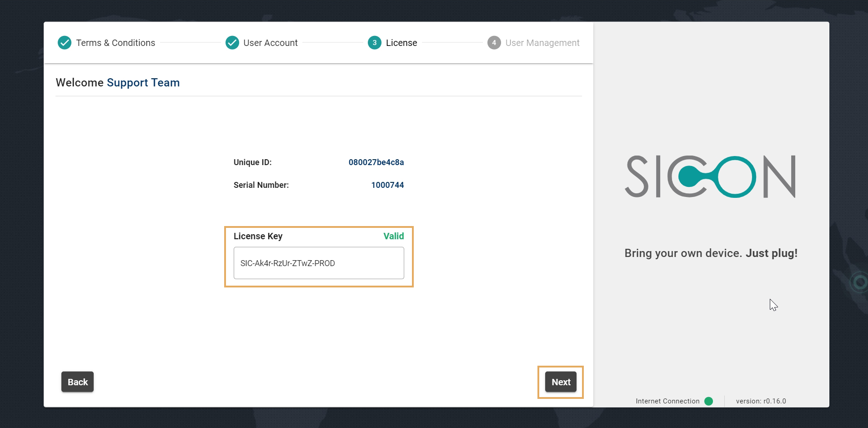Click the User Account checkmark icon
The image size is (868, 428).
(232, 43)
